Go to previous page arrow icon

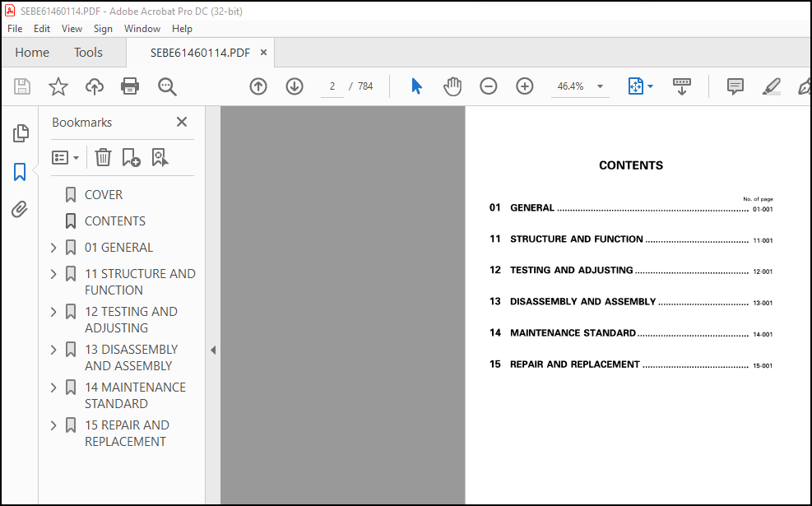tap(258, 86)
